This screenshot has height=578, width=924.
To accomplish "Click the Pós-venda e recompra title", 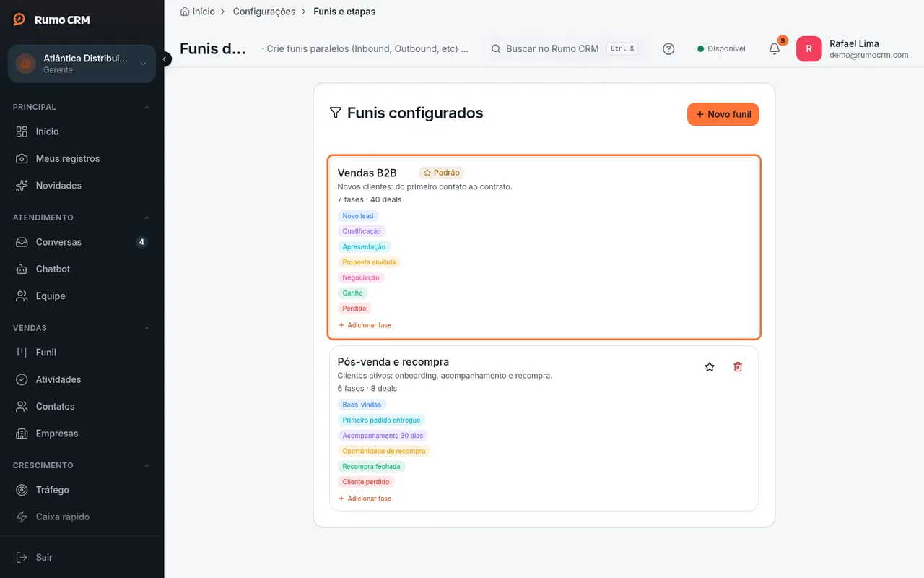I will pyautogui.click(x=393, y=361).
